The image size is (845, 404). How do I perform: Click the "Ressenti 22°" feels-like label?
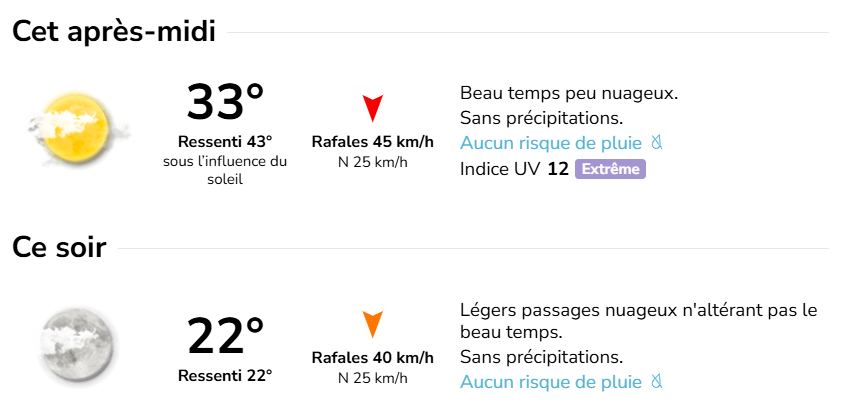(x=225, y=376)
